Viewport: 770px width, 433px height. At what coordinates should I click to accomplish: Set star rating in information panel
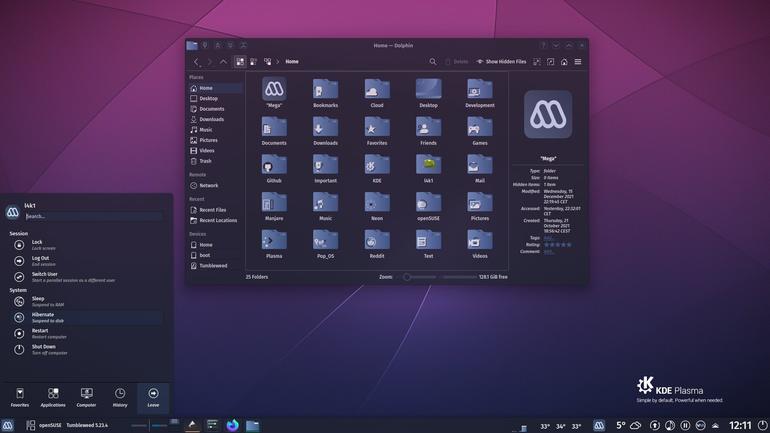point(558,244)
